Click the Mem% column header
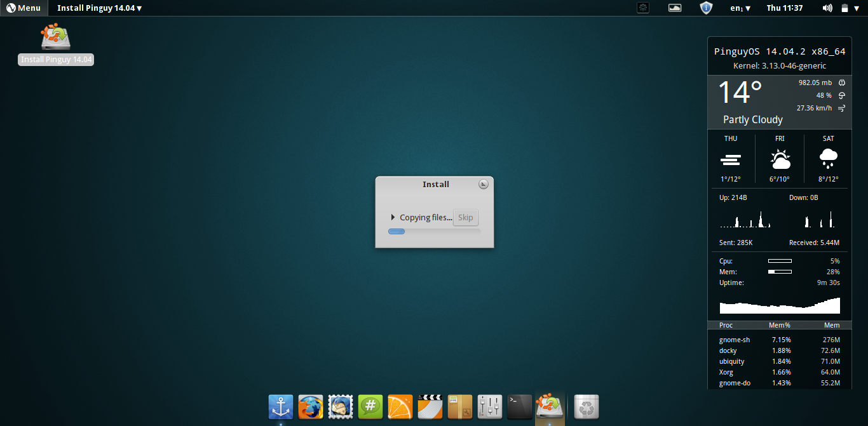Screen dimensions: 868x426 click(780, 325)
